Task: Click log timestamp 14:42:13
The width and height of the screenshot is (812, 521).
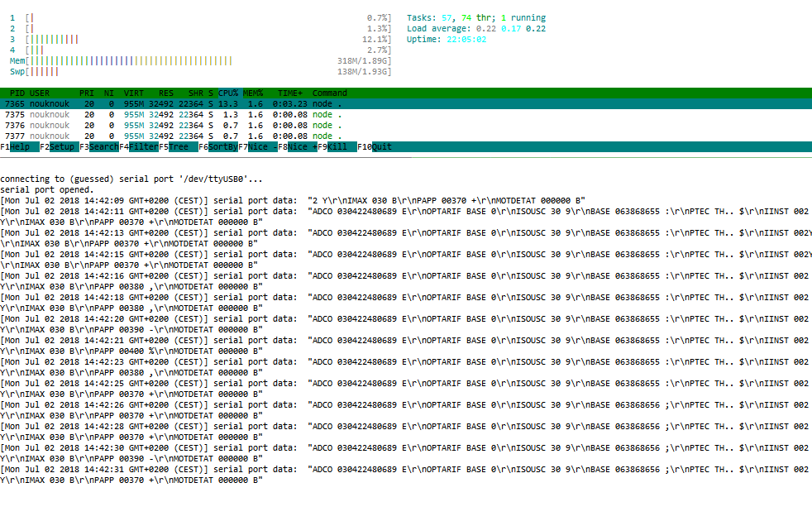Action: coord(104,233)
